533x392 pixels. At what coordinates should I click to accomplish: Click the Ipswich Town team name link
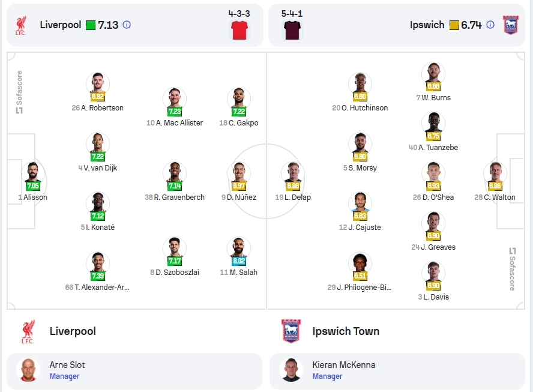tap(346, 331)
